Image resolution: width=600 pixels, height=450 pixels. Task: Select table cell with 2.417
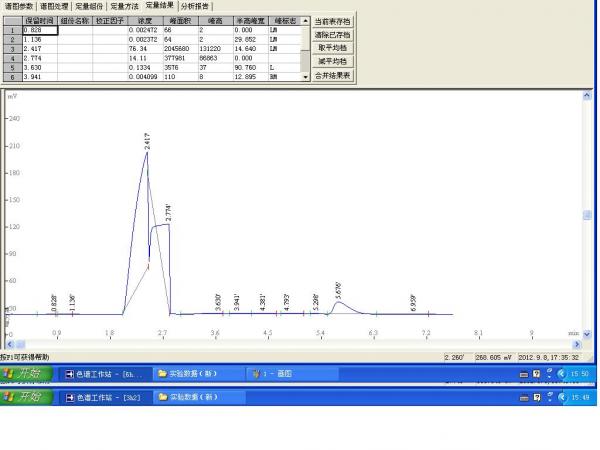tap(40, 49)
